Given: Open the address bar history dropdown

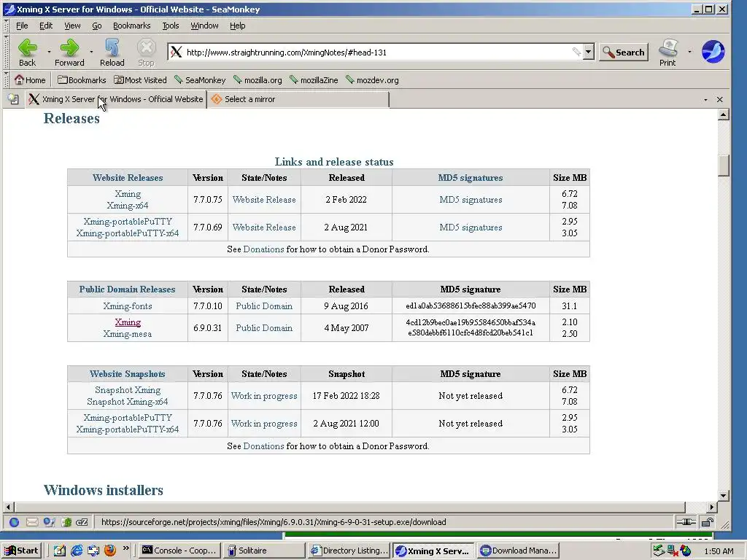Looking at the screenshot, I should [x=589, y=52].
